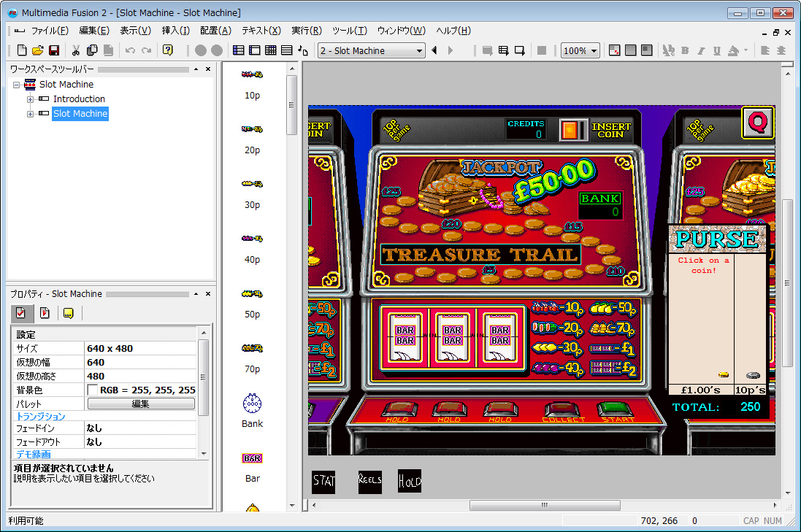Click the HOLD object below the frame
The height and width of the screenshot is (532, 801).
pos(410,482)
